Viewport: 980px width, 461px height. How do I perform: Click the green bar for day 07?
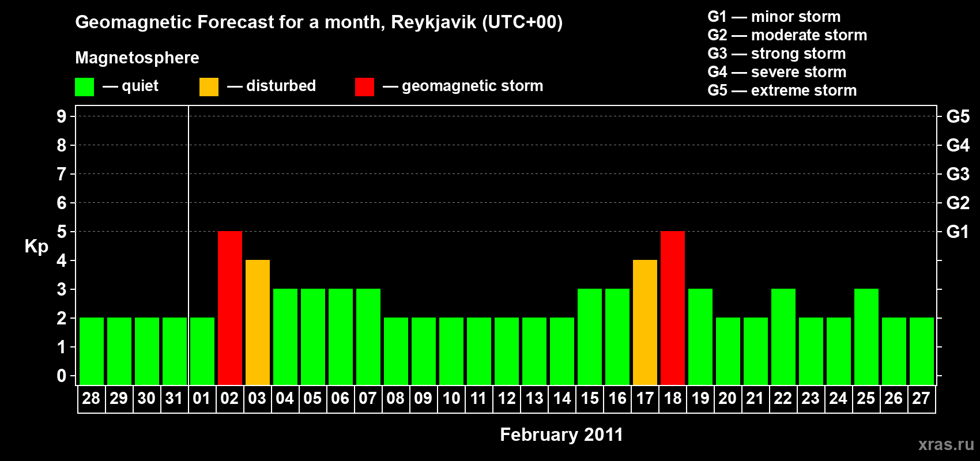coord(368,337)
